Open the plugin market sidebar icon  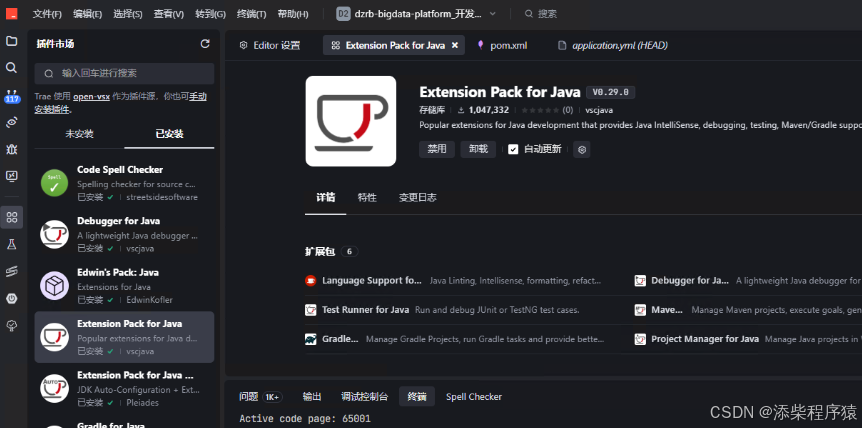[x=12, y=217]
